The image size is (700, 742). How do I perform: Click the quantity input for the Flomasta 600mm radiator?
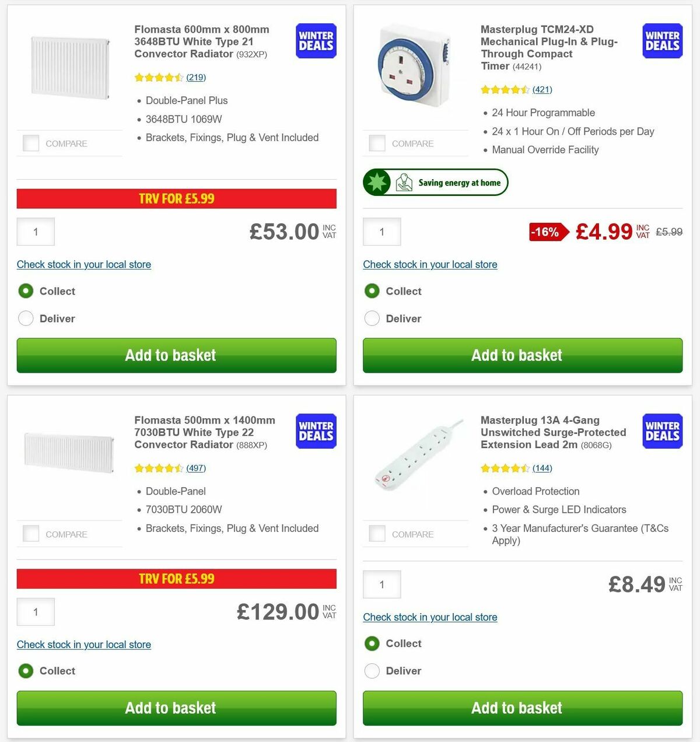coord(36,232)
